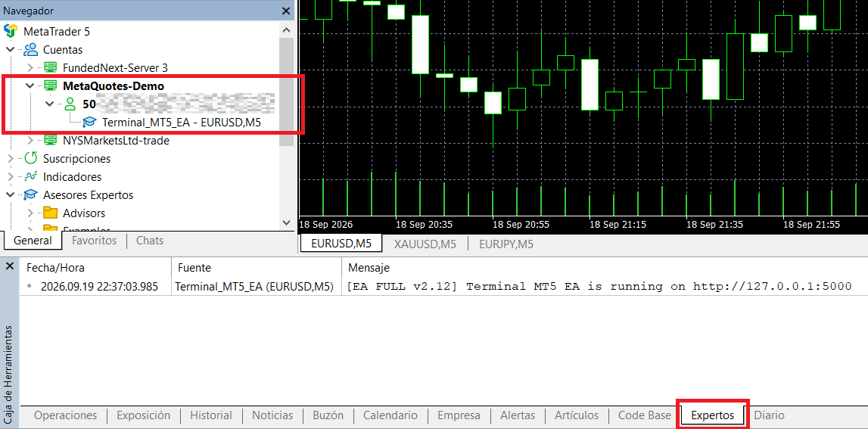Click the Indicadores chart icon
The width and height of the screenshot is (868, 429).
pyautogui.click(x=30, y=176)
